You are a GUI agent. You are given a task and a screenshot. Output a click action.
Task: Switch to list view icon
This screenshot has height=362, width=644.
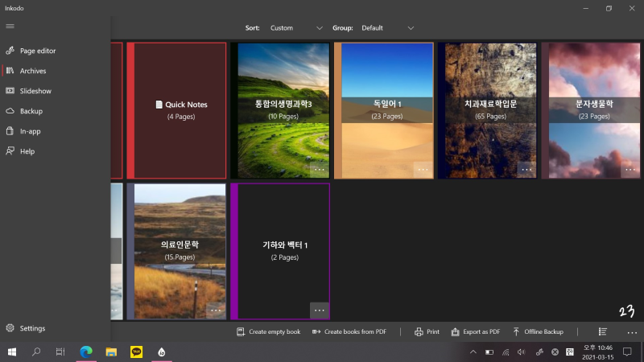click(602, 331)
